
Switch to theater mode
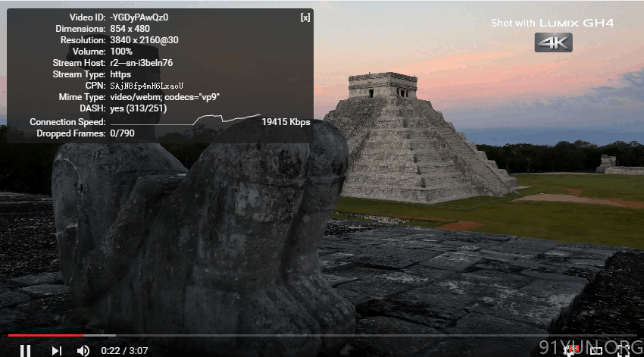596,350
